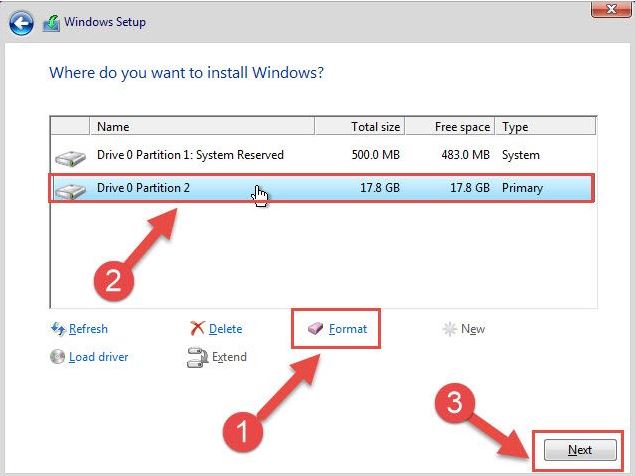Click the Format text link
Screen dimensions: 635x476
click(348, 329)
